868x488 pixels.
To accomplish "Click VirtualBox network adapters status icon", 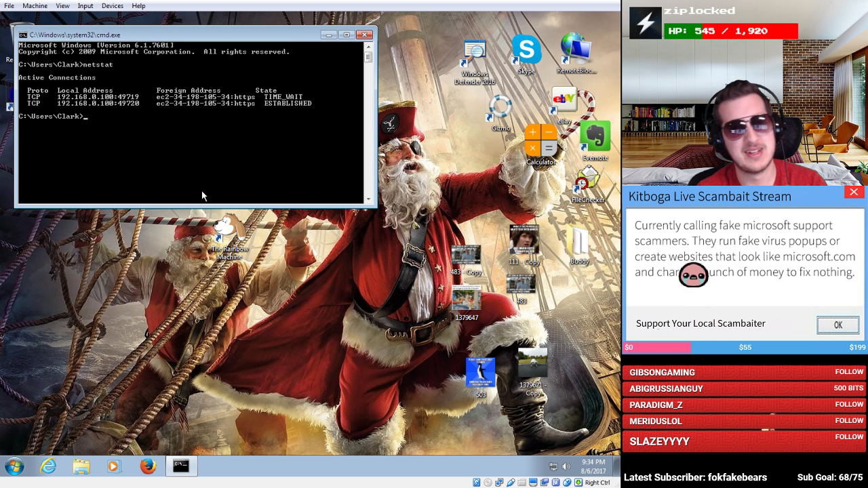I will pos(500,483).
